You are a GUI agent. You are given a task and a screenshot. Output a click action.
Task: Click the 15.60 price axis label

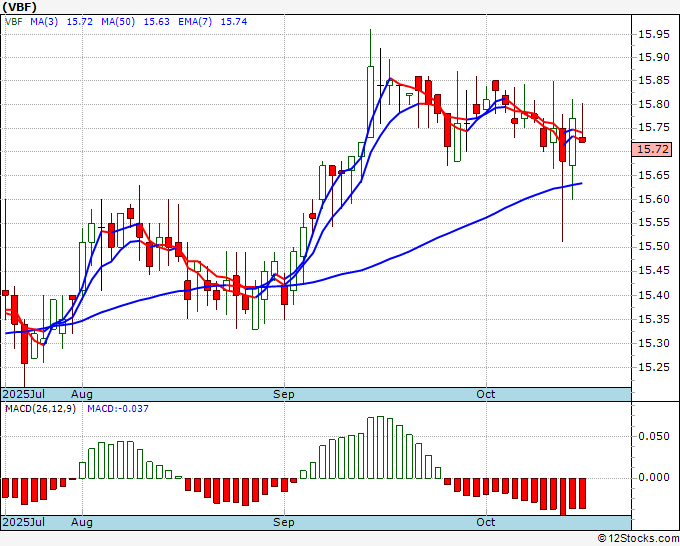pos(654,200)
